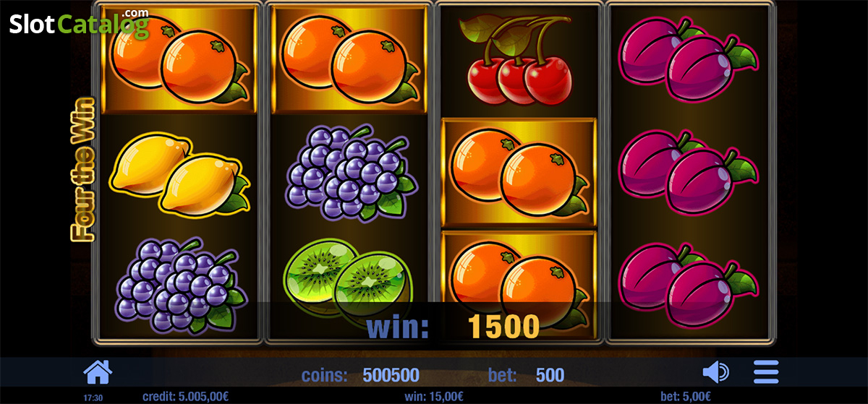868x404 pixels.
Task: Select the highlighted oranges in the first reel
Action: (179, 60)
